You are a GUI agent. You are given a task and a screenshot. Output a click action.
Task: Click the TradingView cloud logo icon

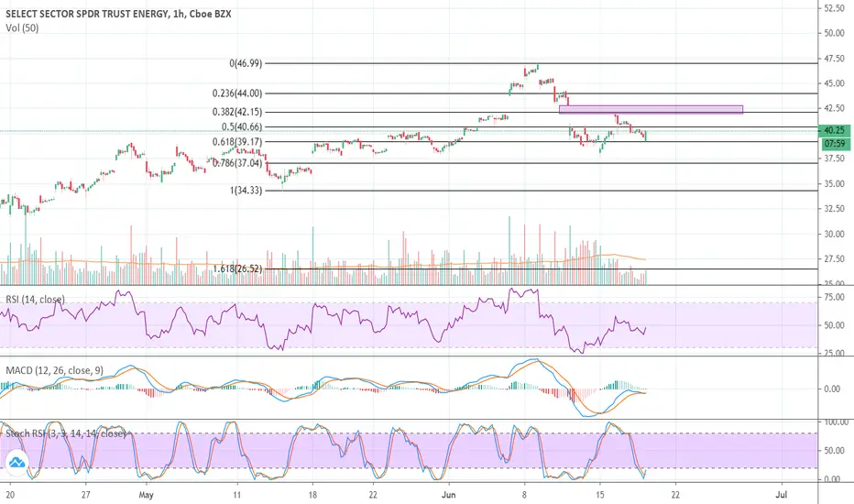[16, 463]
